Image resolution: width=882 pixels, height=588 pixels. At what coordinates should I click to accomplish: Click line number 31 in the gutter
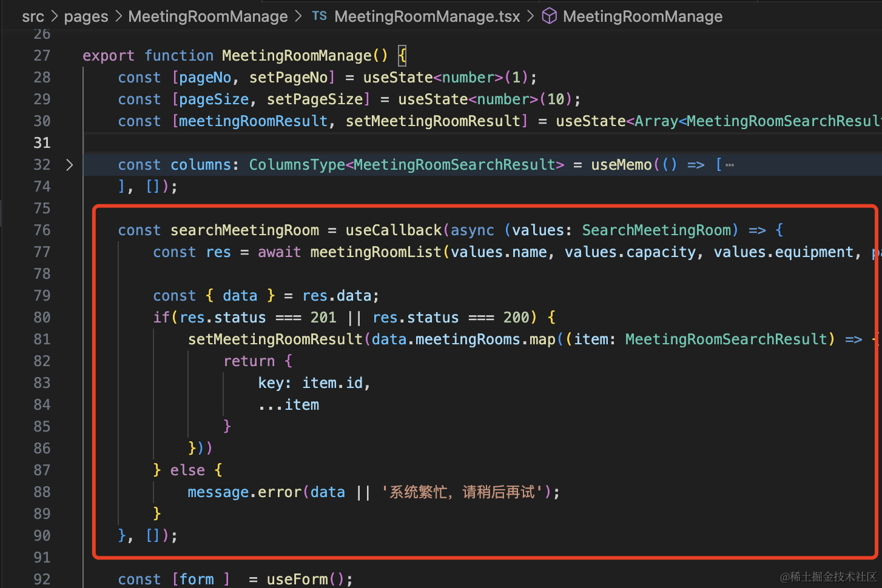point(42,143)
